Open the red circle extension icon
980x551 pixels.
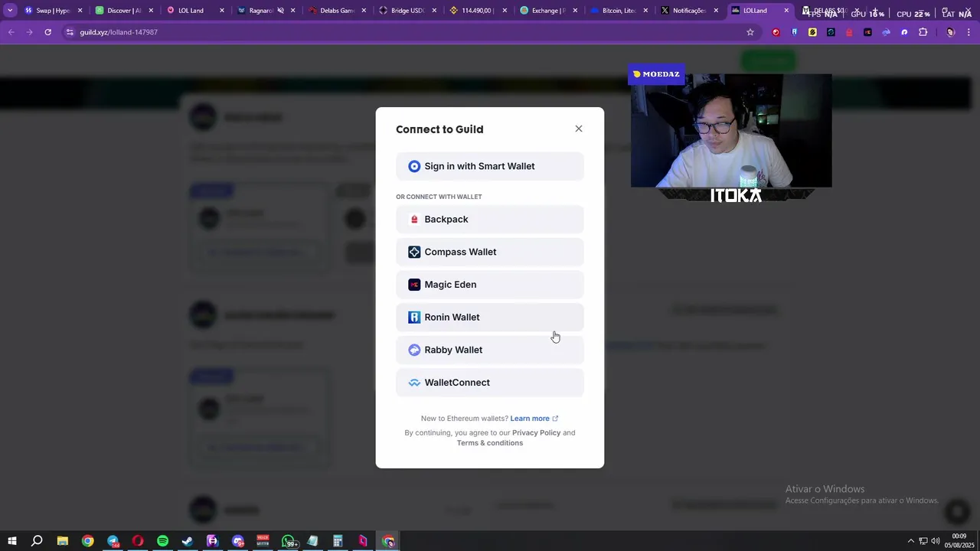(x=776, y=32)
